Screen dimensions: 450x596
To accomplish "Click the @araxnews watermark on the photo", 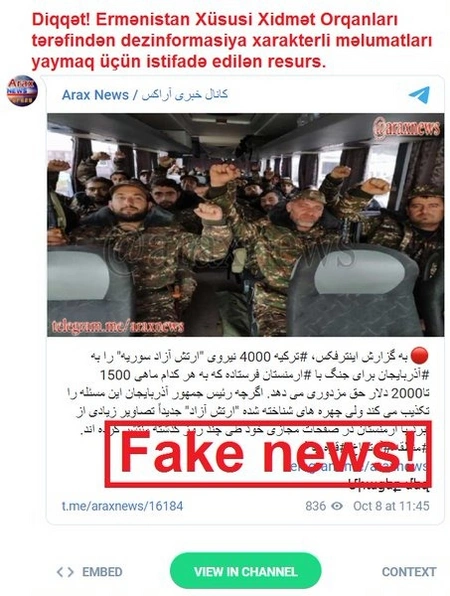I will pos(406,129).
